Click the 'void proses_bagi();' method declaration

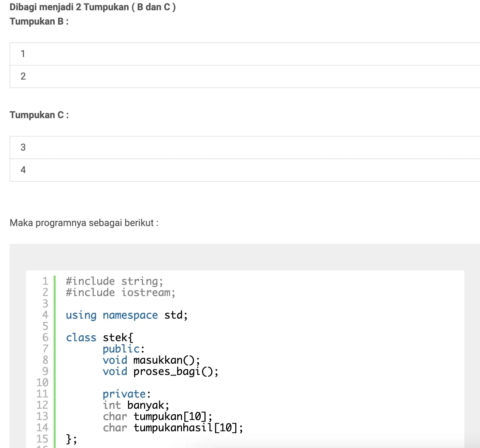pyautogui.click(x=160, y=372)
